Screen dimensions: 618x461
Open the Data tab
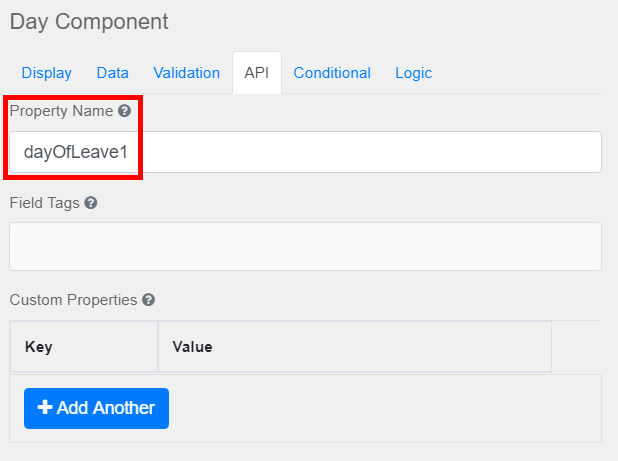(x=113, y=73)
